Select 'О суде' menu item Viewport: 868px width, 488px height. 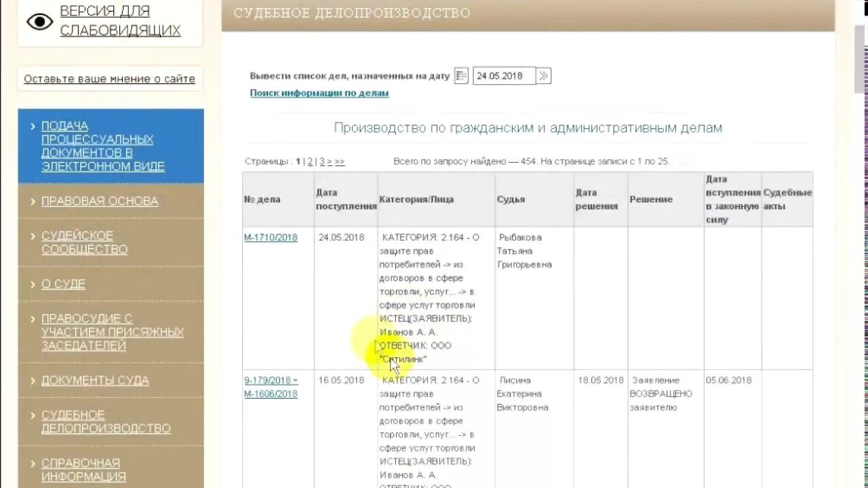(x=111, y=284)
